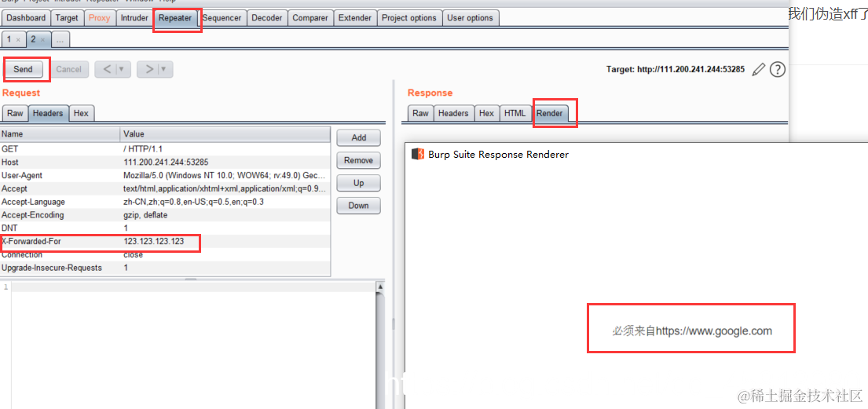The height and width of the screenshot is (409, 868).
Task: Select the Host header row
Action: click(165, 163)
